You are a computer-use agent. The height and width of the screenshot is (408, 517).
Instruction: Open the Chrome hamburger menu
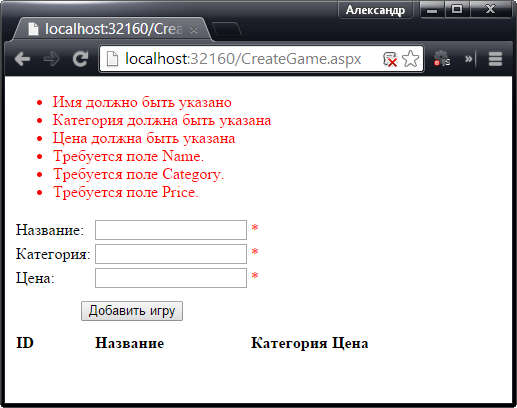pos(495,59)
